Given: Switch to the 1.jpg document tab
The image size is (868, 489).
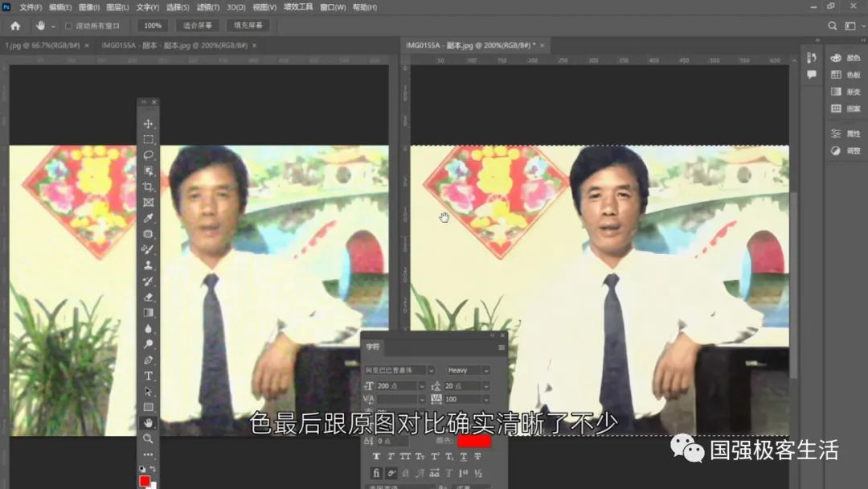Looking at the screenshot, I should [43, 45].
